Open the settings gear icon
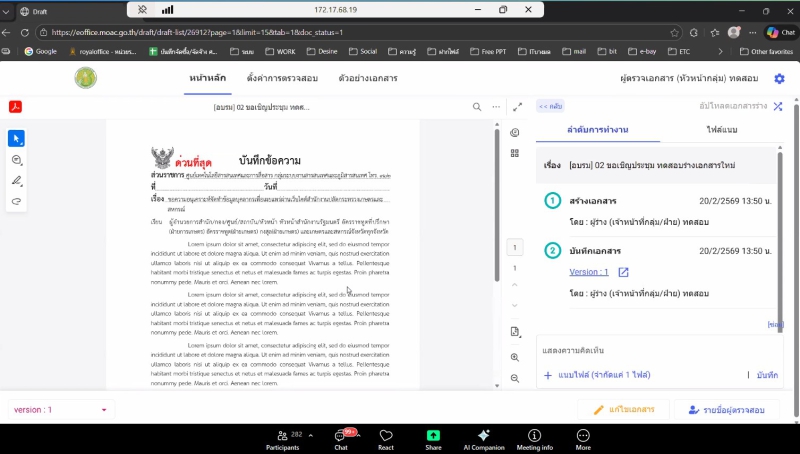The height and width of the screenshot is (454, 800). point(779,78)
